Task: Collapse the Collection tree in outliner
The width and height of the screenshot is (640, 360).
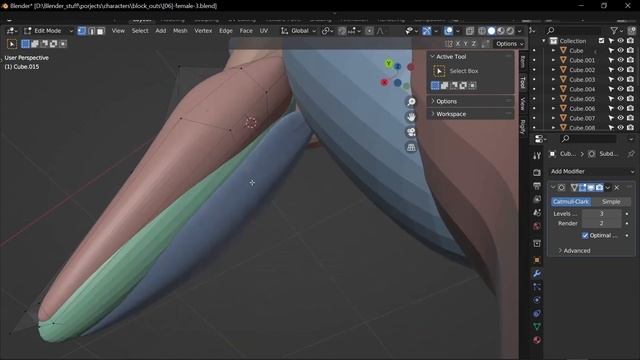Action: click(544, 41)
